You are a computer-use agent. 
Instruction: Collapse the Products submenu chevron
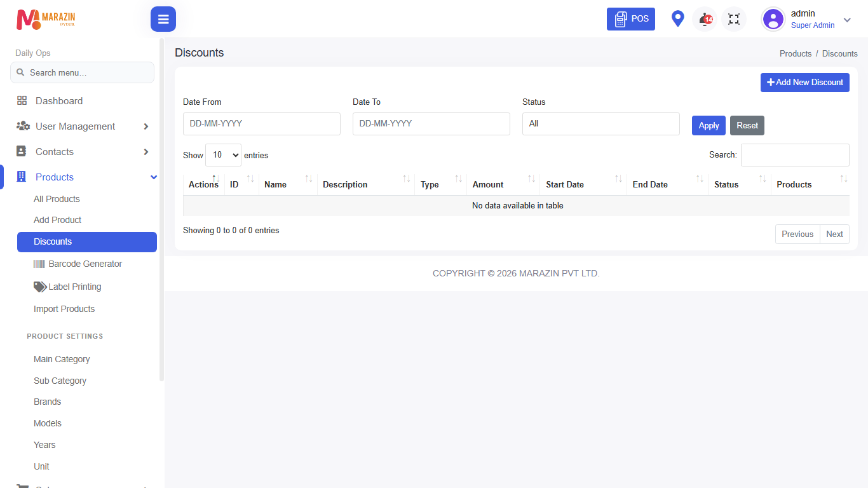coord(154,177)
